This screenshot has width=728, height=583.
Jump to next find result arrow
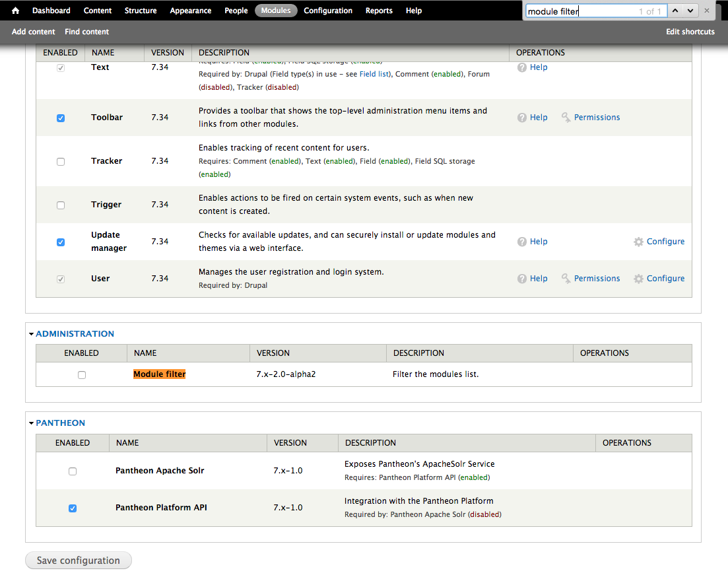pyautogui.click(x=690, y=11)
